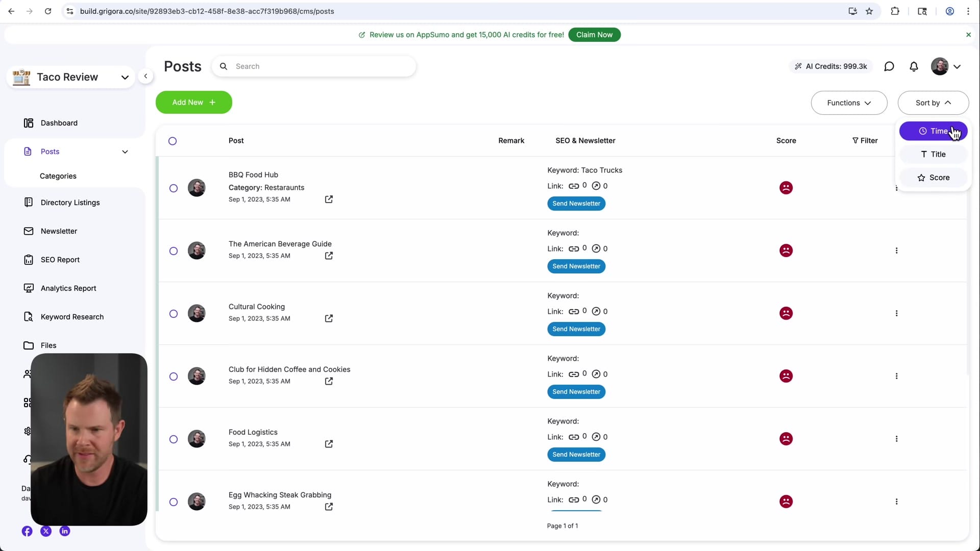Collapse the Sort by dropdown
The width and height of the screenshot is (980, 551).
[933, 103]
